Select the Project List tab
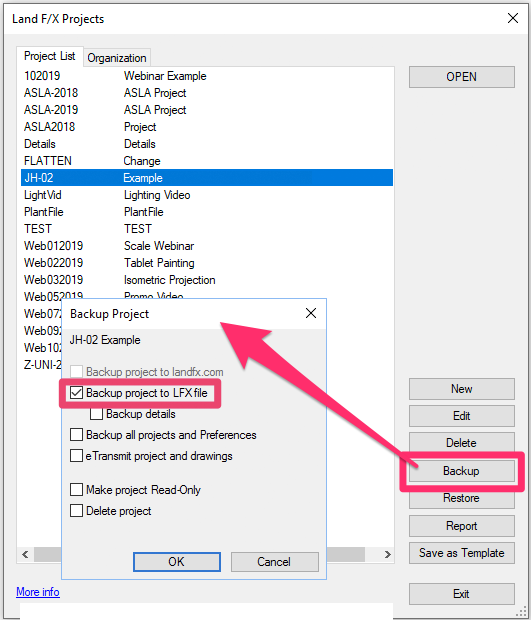 click(x=49, y=56)
